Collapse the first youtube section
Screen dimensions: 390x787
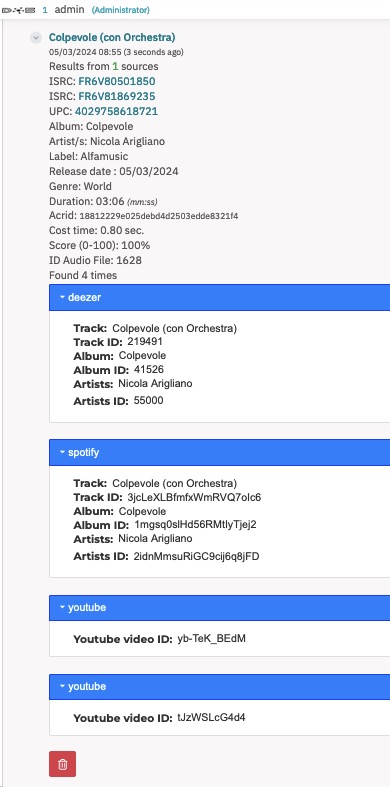[219, 607]
